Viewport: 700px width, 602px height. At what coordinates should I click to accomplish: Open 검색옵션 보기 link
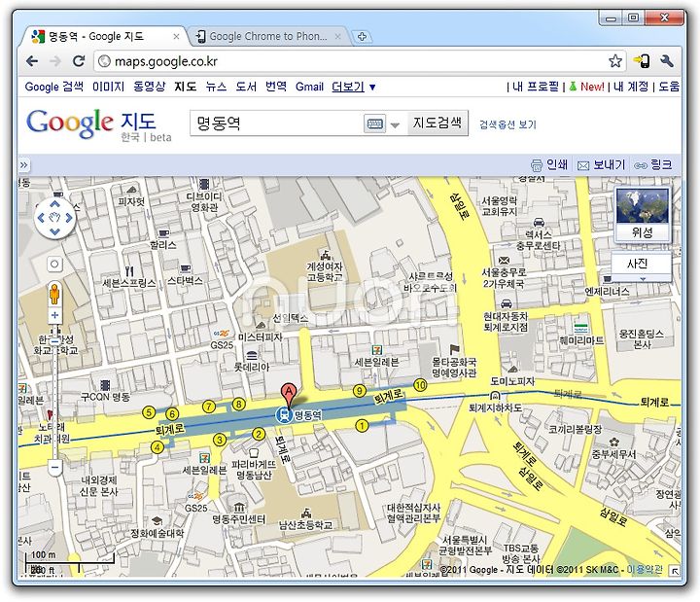click(507, 124)
